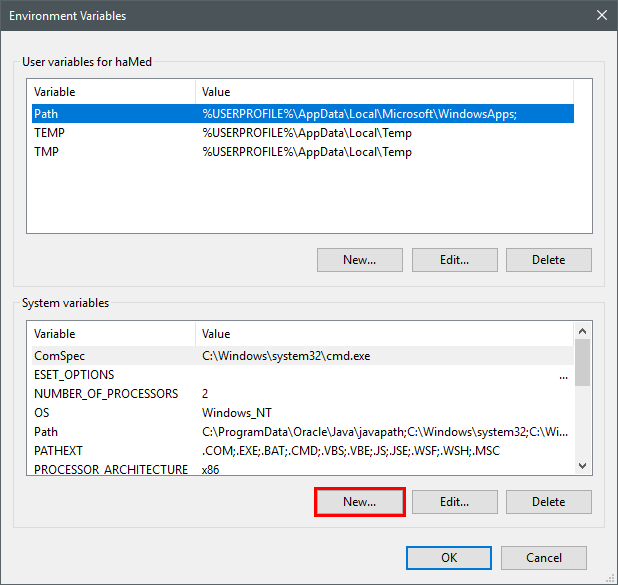618x585 pixels.
Task: Delete the selected user variable
Action: click(549, 260)
